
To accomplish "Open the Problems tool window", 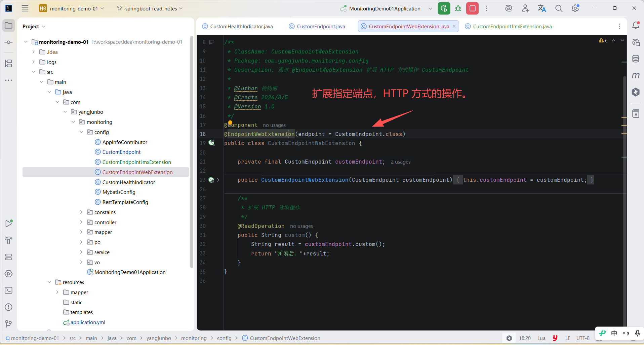I will coord(9,307).
